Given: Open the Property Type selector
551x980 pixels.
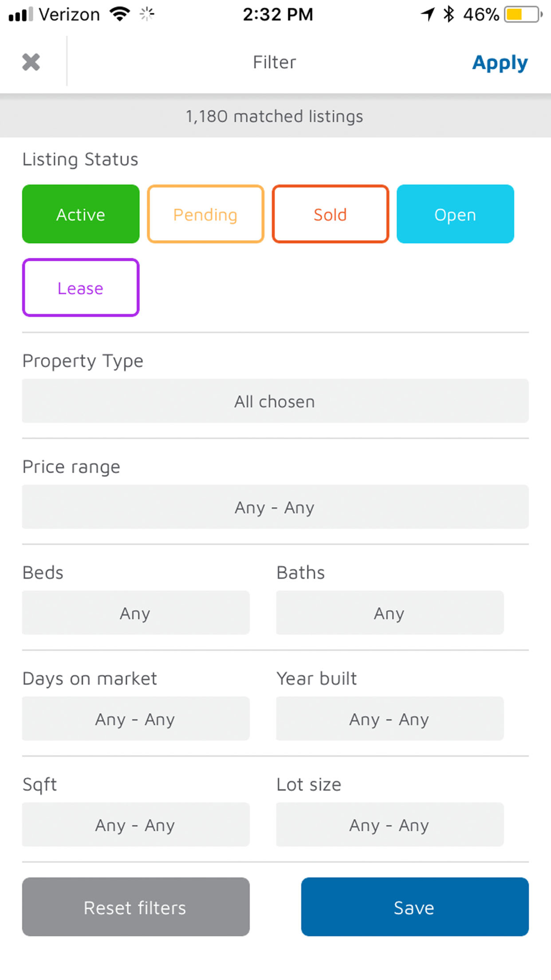Looking at the screenshot, I should [x=275, y=401].
